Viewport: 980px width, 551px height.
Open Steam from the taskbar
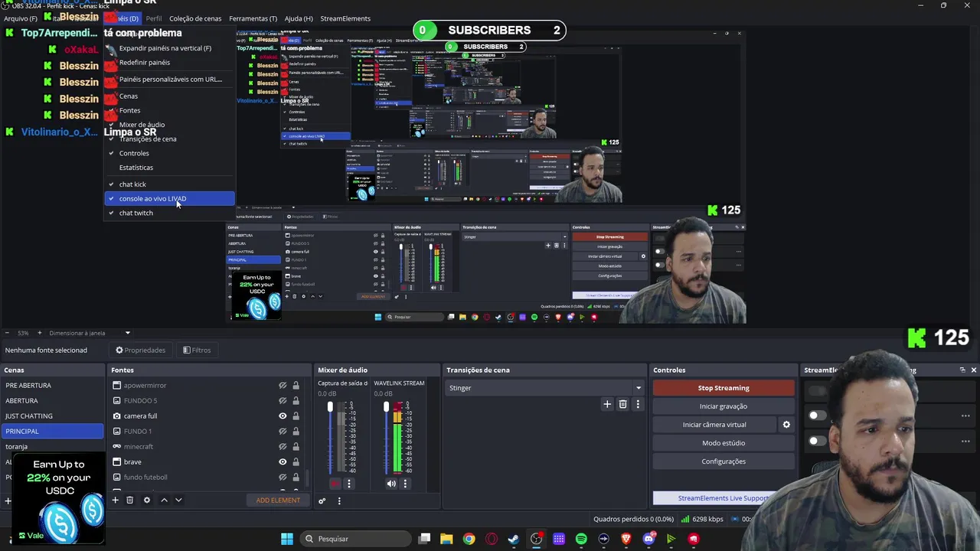514,539
